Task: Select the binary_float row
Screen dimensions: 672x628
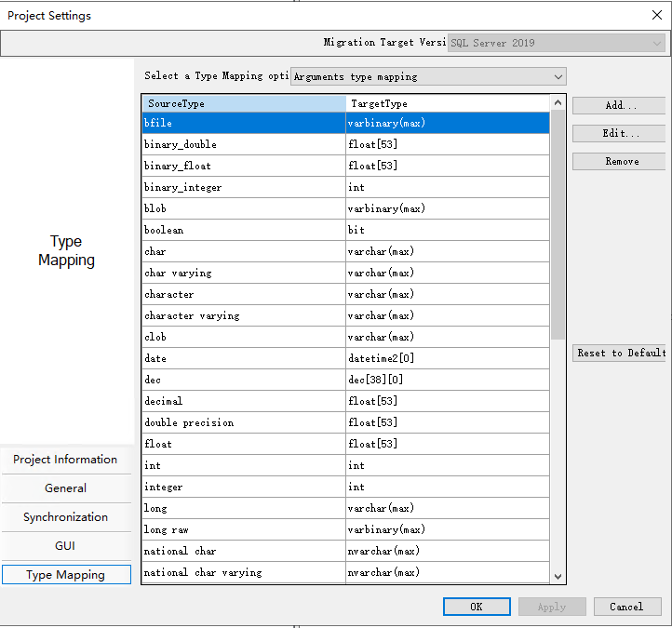Action: pyautogui.click(x=345, y=166)
